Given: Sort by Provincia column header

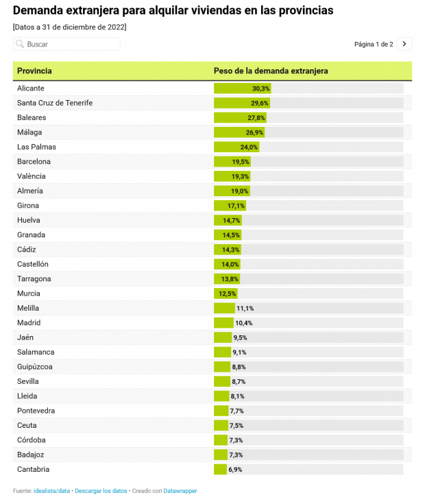Looking at the screenshot, I should pos(35,71).
